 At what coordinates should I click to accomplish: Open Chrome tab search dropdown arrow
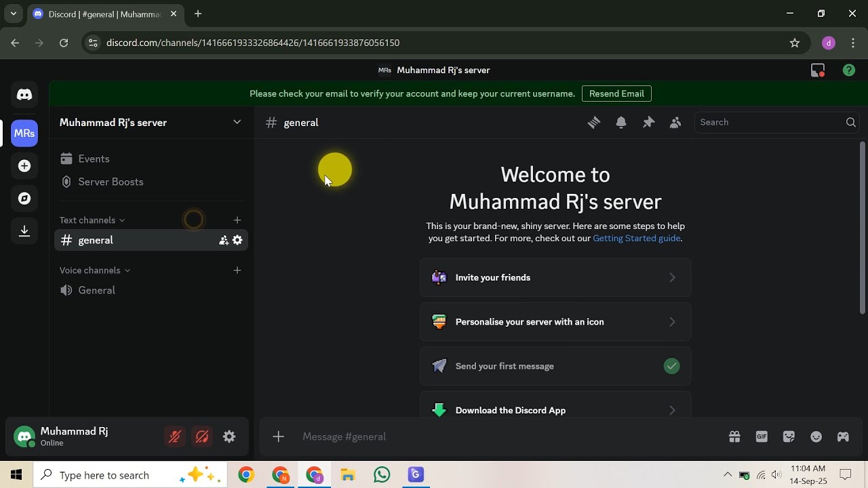tap(13, 14)
